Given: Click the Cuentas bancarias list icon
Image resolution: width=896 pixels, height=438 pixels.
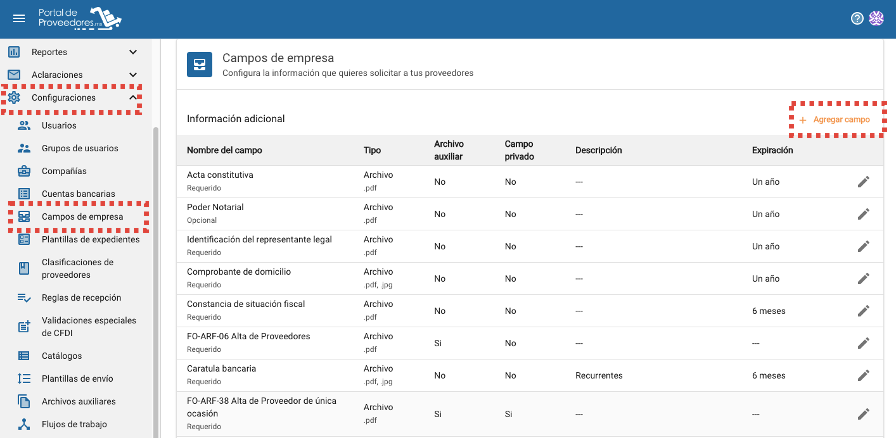Looking at the screenshot, I should [24, 194].
